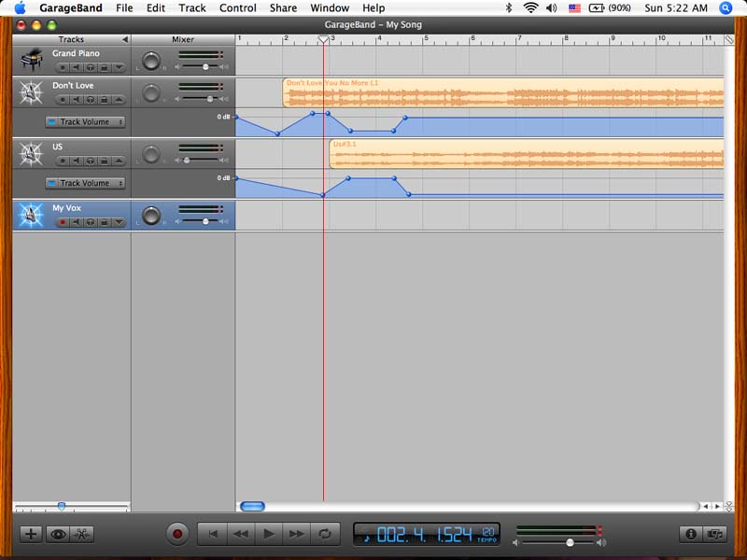Click the My Vox pan knob

pyautogui.click(x=151, y=216)
